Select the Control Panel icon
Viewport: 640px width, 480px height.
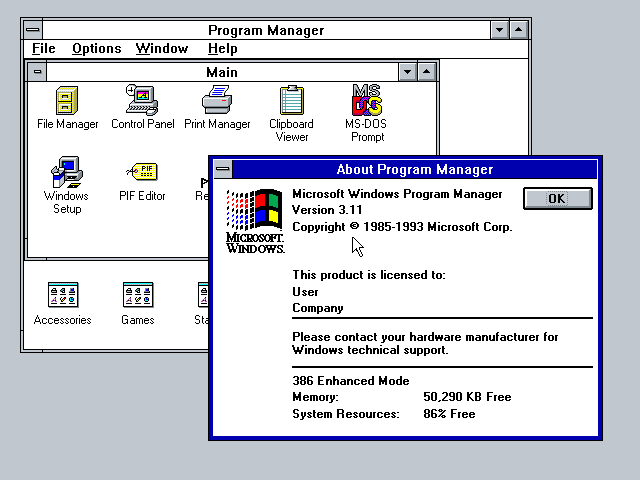click(x=142, y=102)
